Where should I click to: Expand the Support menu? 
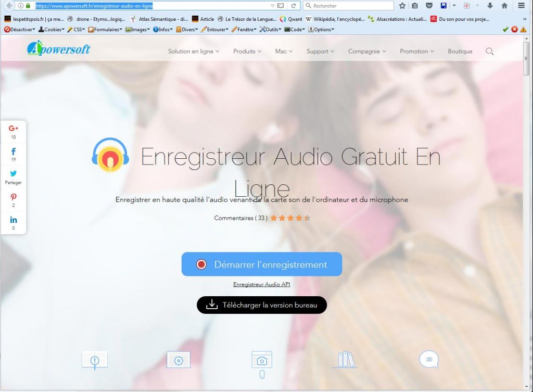[x=320, y=52]
